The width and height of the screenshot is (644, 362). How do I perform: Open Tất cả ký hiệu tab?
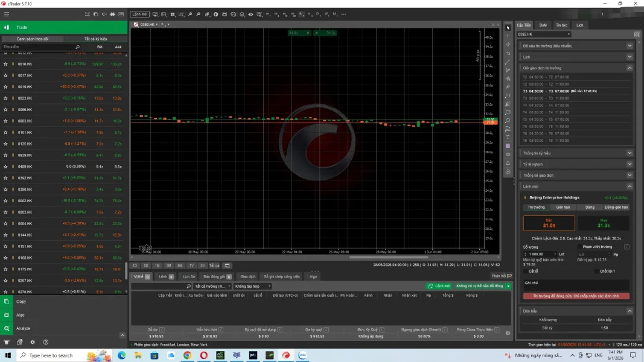point(96,39)
